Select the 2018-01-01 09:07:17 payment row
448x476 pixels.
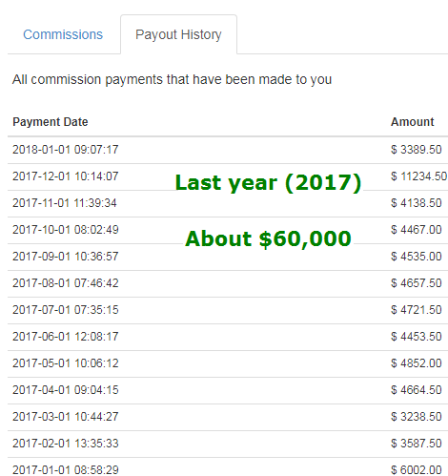228,150
